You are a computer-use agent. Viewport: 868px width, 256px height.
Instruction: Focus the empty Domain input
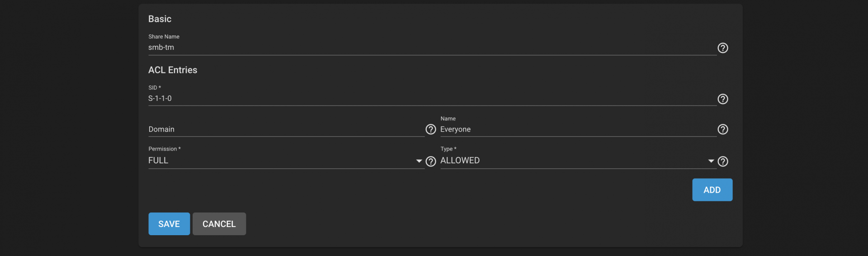coord(286,129)
